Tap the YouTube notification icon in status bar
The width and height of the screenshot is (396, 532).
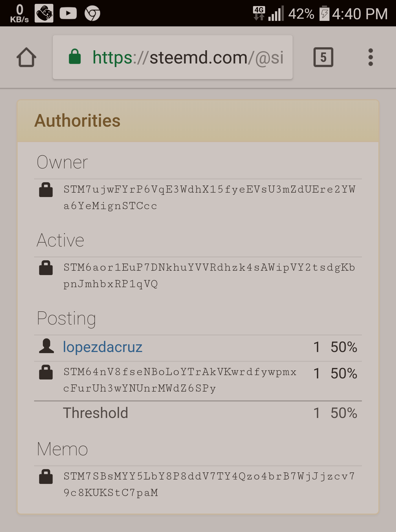click(x=68, y=13)
